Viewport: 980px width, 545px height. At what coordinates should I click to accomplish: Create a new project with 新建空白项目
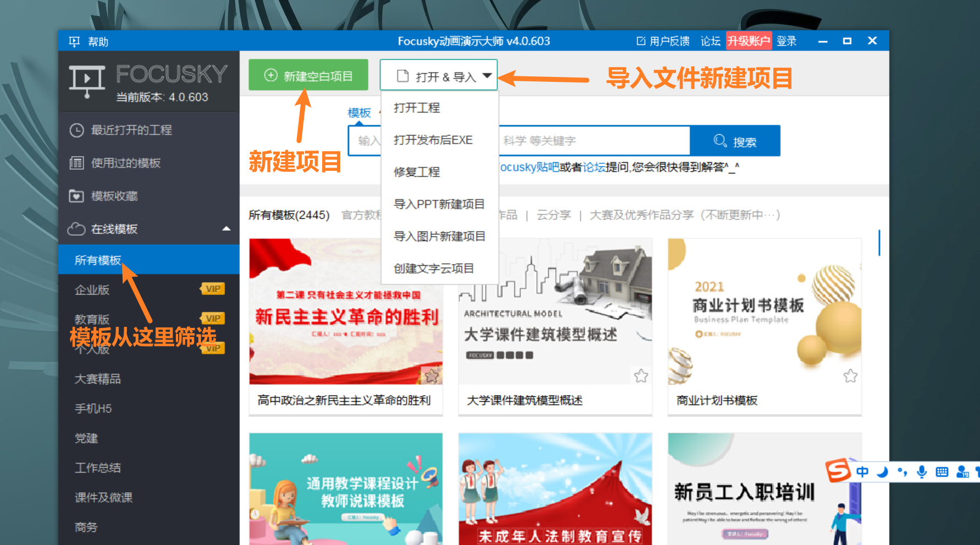(x=308, y=75)
